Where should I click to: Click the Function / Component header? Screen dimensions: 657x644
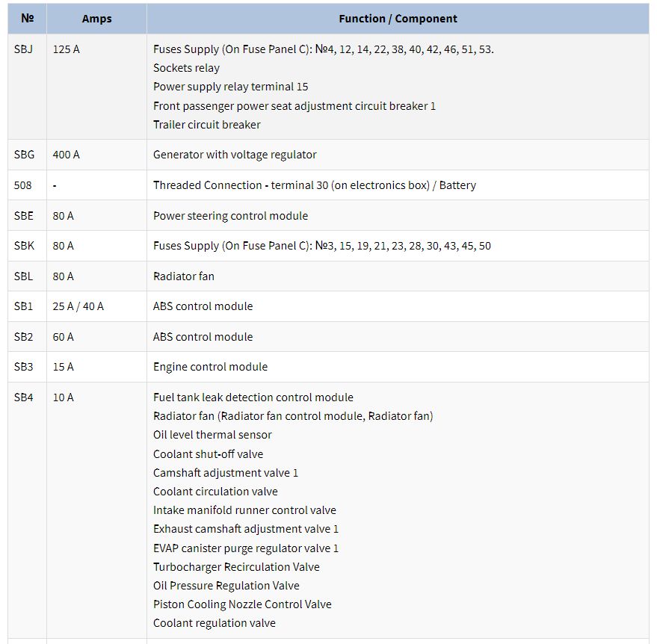click(x=398, y=19)
